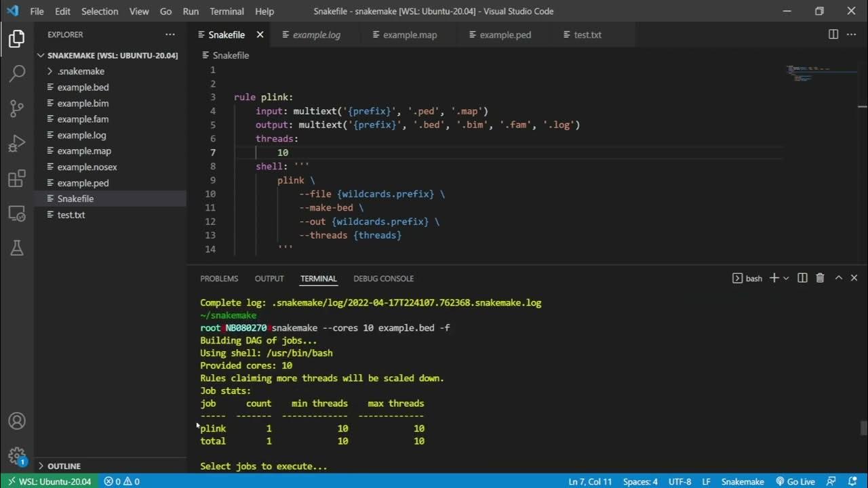Image resolution: width=868 pixels, height=488 pixels.
Task: Create a new terminal with plus icon
Action: pyautogui.click(x=774, y=278)
